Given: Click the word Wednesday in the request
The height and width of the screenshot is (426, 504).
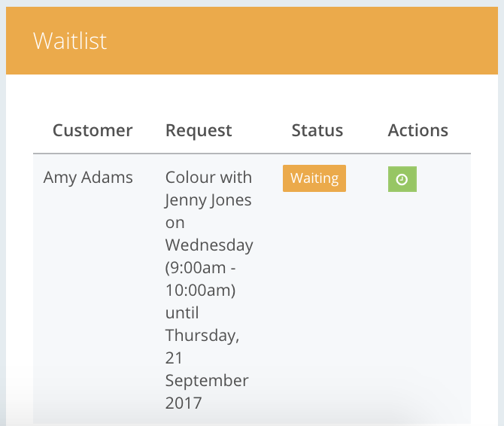Looking at the screenshot, I should click(x=209, y=245).
